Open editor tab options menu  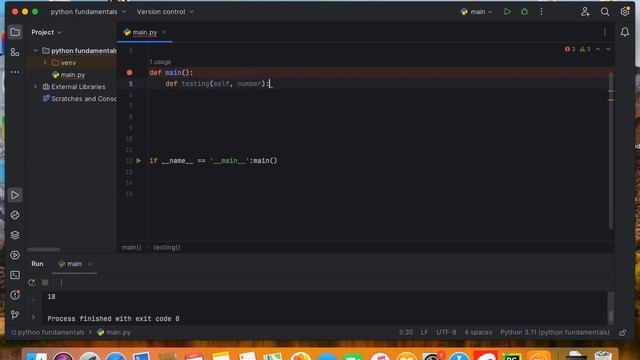(x=605, y=32)
